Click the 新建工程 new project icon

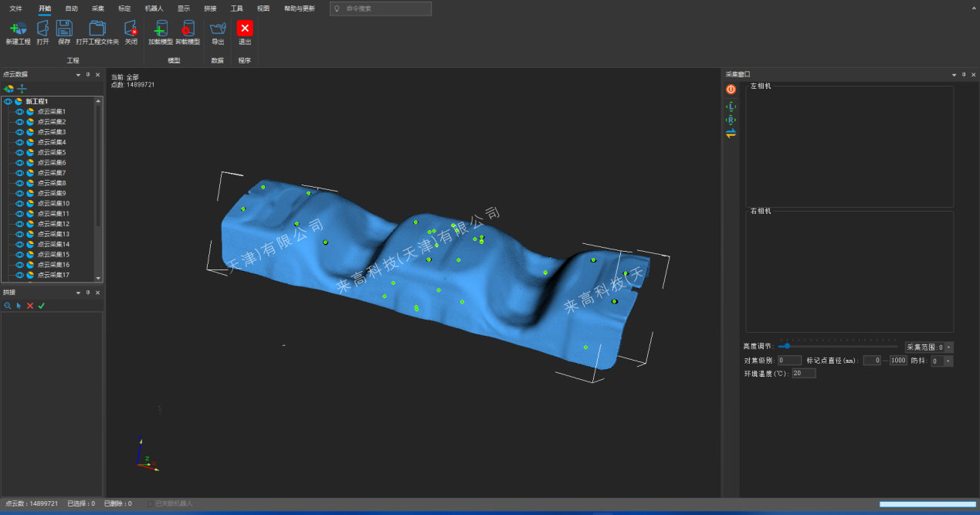(x=18, y=29)
